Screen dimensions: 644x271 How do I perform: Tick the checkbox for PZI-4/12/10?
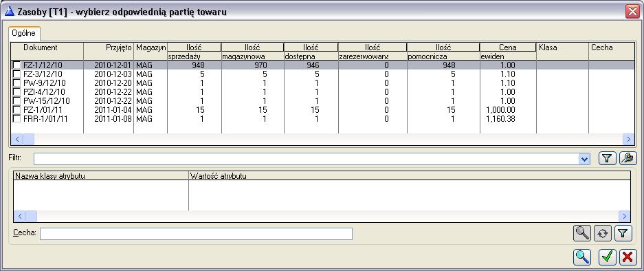pos(16,92)
